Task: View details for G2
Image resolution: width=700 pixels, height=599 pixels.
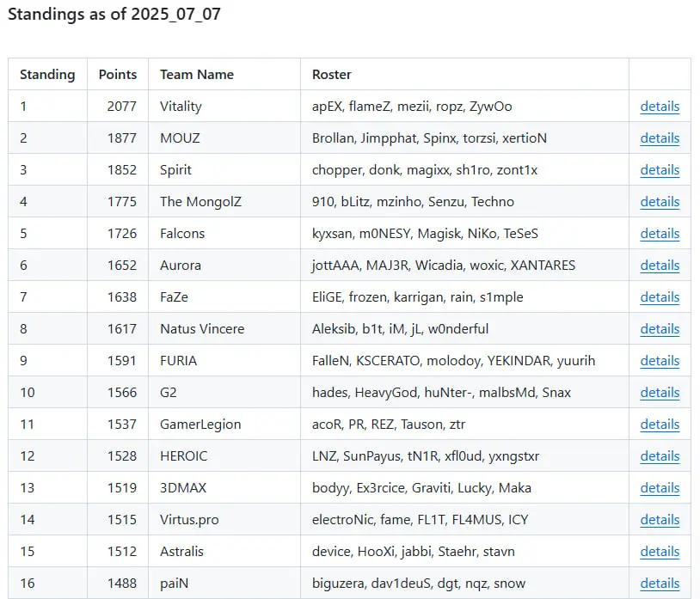Action: click(x=660, y=393)
